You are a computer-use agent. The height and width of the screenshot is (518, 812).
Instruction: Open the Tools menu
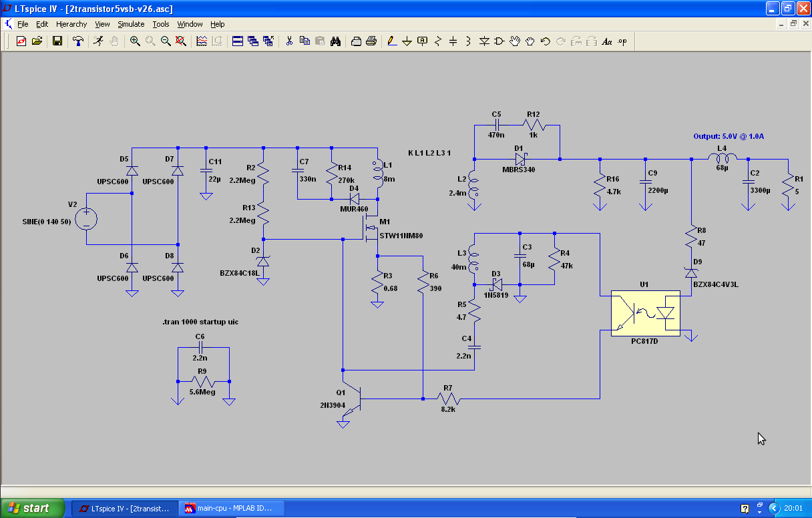[161, 24]
